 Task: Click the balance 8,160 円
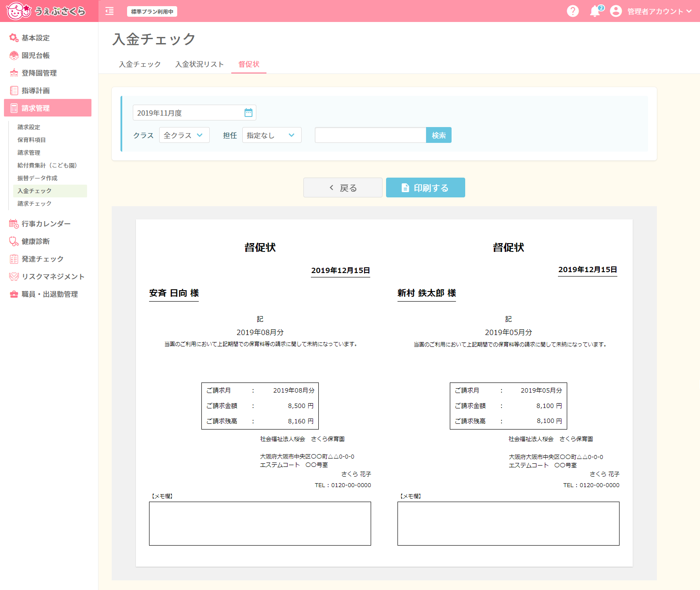pyautogui.click(x=301, y=421)
